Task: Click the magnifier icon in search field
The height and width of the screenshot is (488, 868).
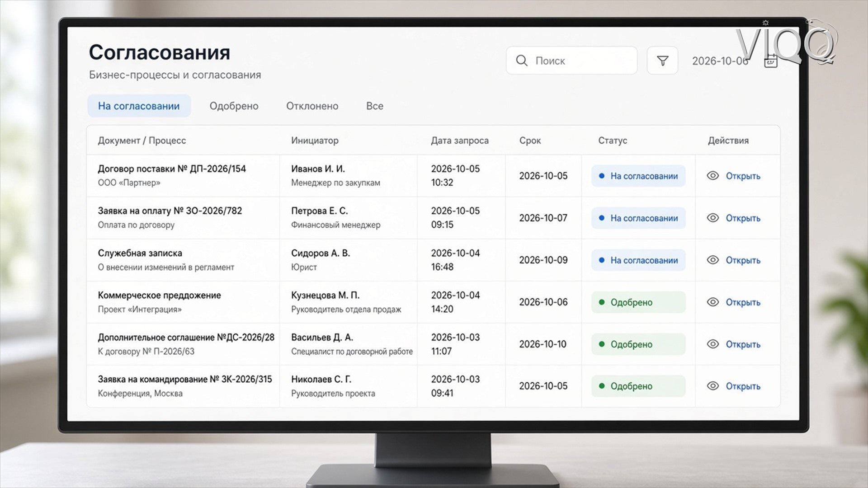Action: coord(521,61)
